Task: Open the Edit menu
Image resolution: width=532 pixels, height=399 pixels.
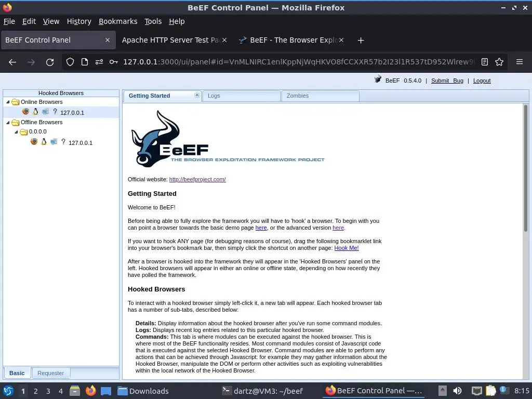Action: tap(29, 21)
